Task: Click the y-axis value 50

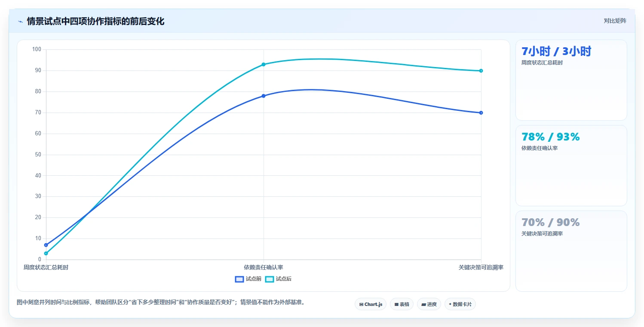Action: click(38, 155)
